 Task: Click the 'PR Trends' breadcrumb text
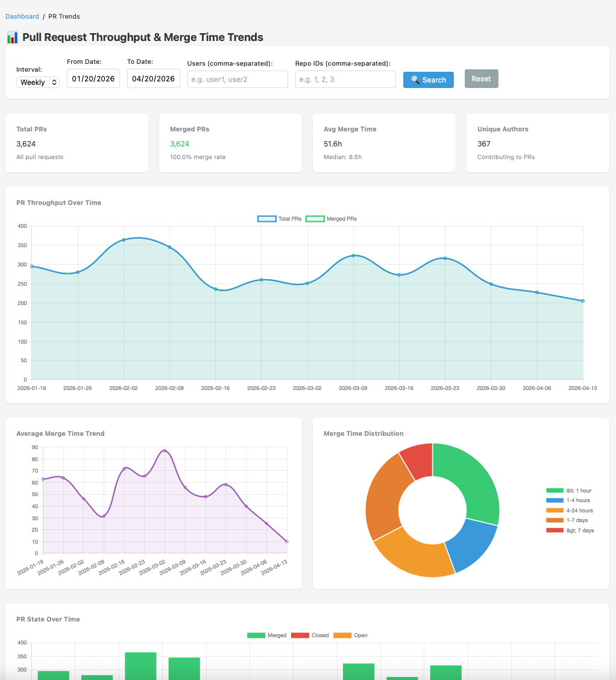tap(64, 16)
